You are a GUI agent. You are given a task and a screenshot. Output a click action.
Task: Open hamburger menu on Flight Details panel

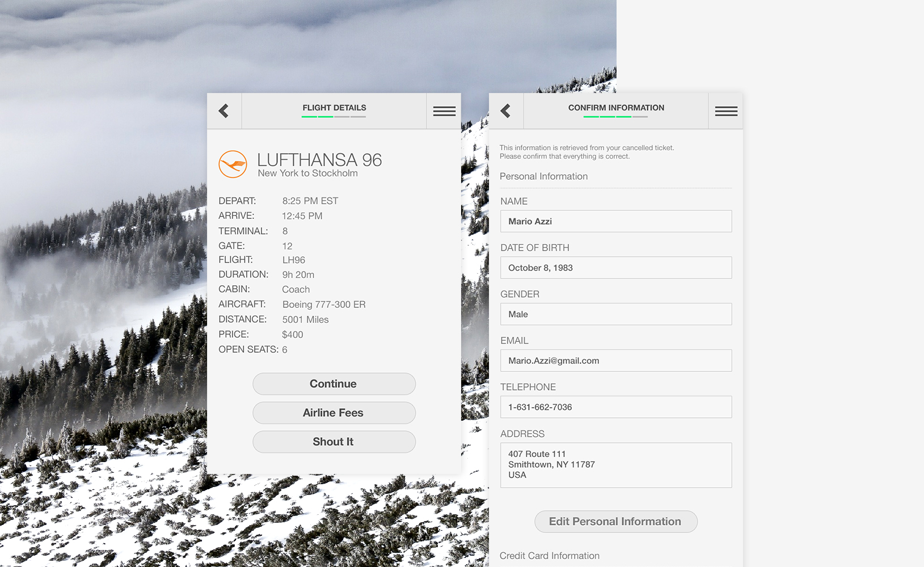pyautogui.click(x=444, y=111)
